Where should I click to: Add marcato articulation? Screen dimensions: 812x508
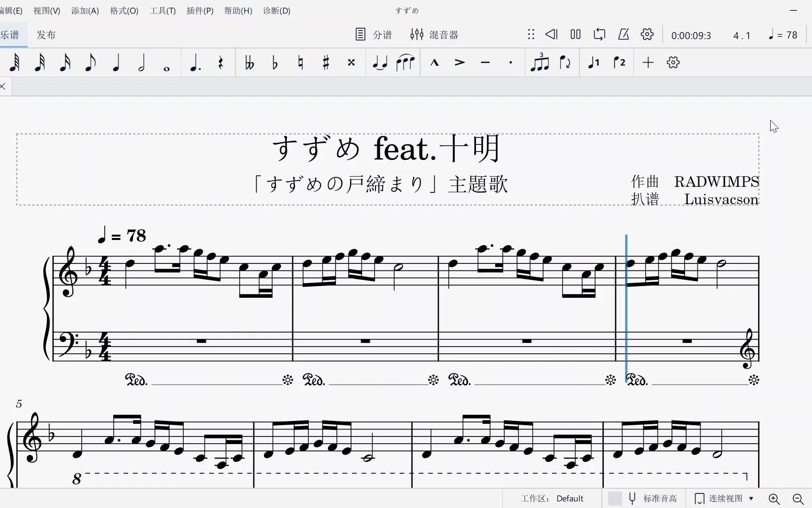click(x=435, y=63)
